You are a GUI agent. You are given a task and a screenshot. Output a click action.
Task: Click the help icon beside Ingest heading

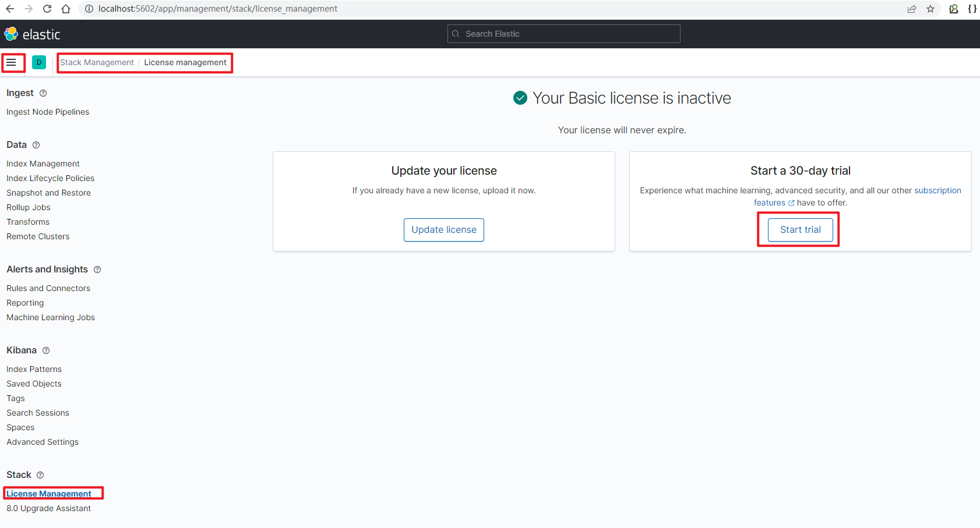[x=44, y=93]
